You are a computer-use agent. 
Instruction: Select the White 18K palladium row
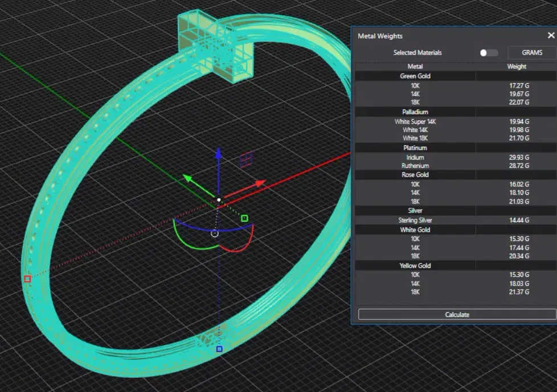pyautogui.click(x=456, y=138)
